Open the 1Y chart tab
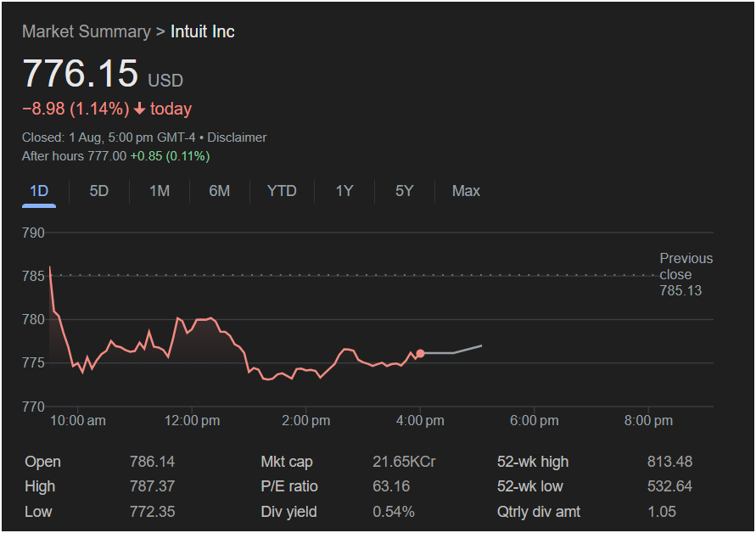The image size is (756, 533). (x=344, y=191)
